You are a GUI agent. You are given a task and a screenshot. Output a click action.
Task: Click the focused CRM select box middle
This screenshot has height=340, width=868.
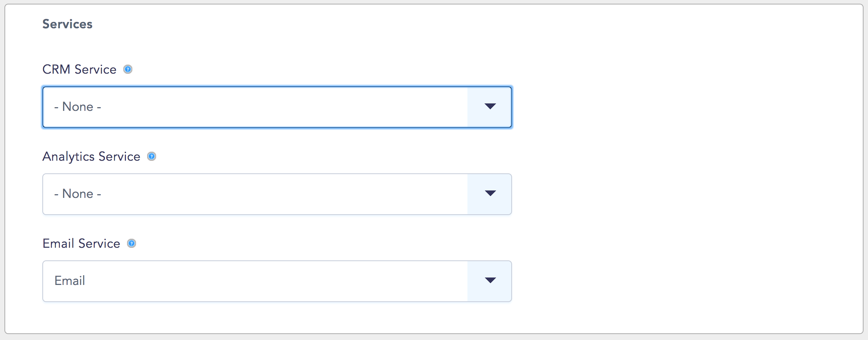(277, 107)
